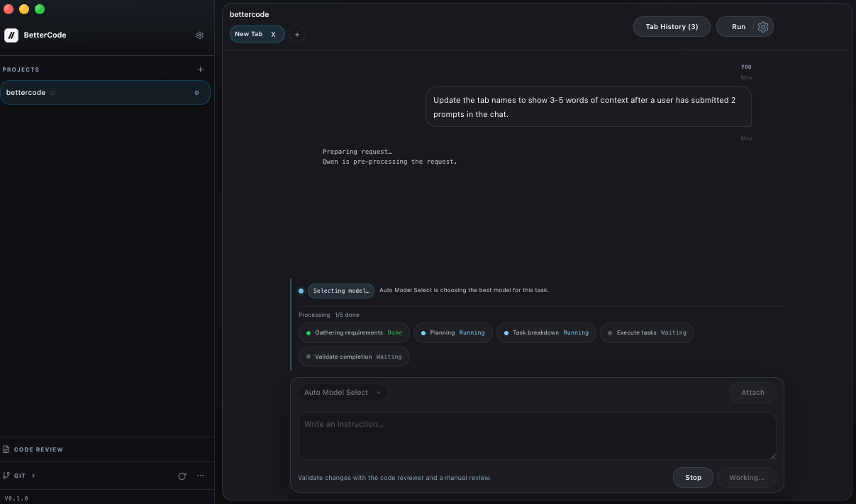
Task: Open the Run settings gear icon
Action: pyautogui.click(x=762, y=26)
